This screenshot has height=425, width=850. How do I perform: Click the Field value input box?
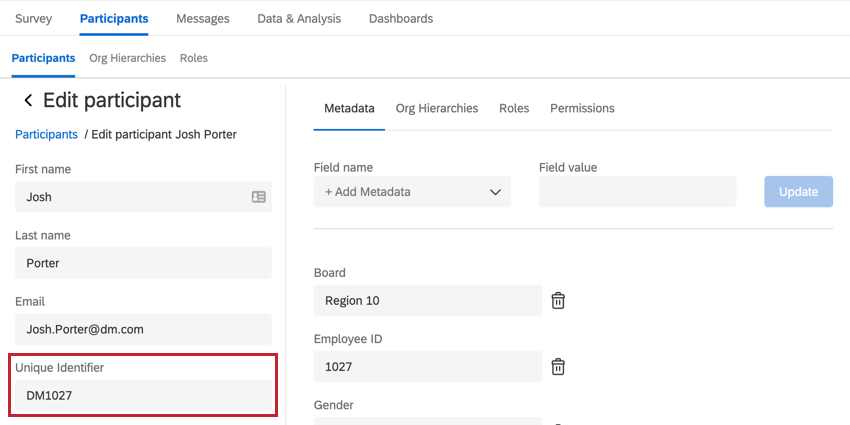tap(637, 192)
